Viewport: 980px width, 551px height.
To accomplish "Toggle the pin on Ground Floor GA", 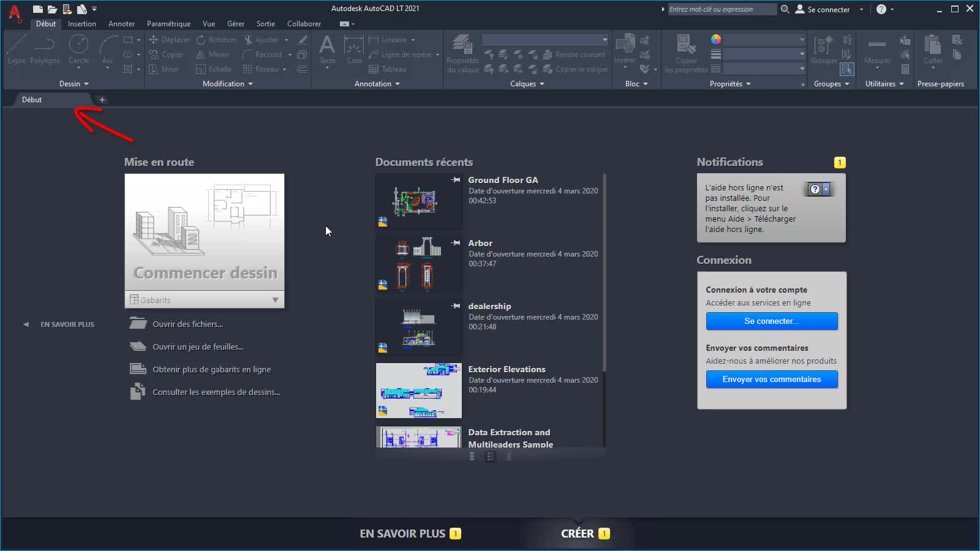I will tap(456, 180).
